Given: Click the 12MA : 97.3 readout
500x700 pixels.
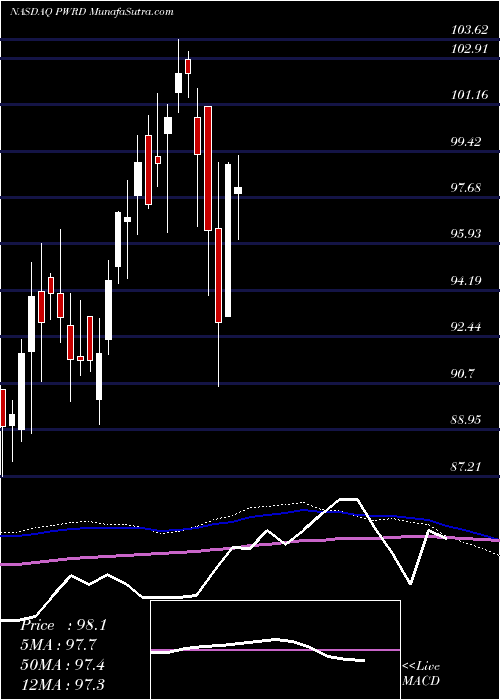Looking at the screenshot, I should [x=62, y=684].
